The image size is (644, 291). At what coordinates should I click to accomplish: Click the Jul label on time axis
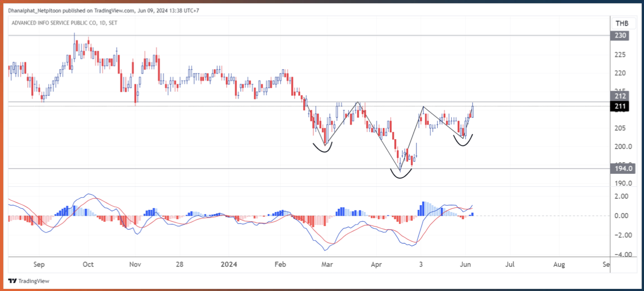pyautogui.click(x=511, y=265)
